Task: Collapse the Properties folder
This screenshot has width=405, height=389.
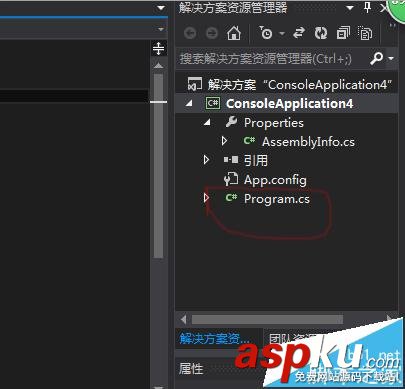Action: [207, 122]
